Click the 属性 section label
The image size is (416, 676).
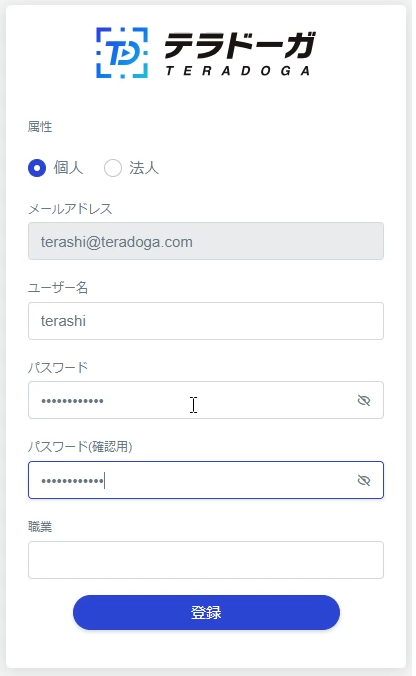coord(40,127)
